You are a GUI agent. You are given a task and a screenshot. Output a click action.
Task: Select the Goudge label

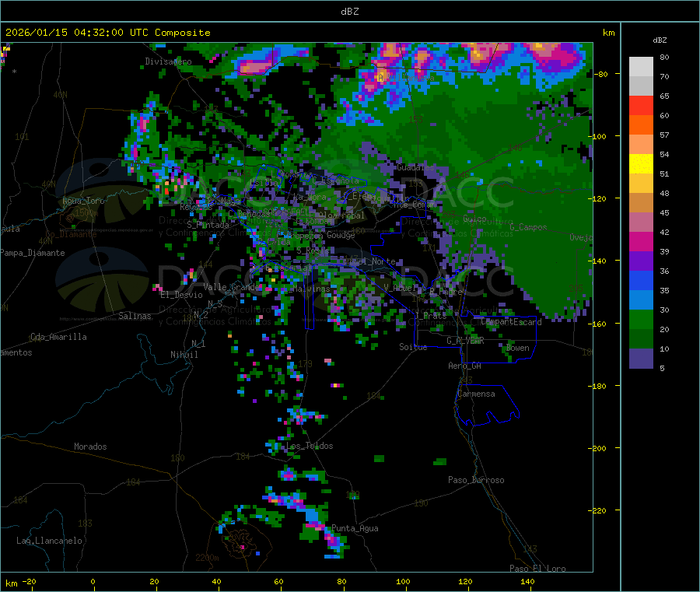(341, 235)
